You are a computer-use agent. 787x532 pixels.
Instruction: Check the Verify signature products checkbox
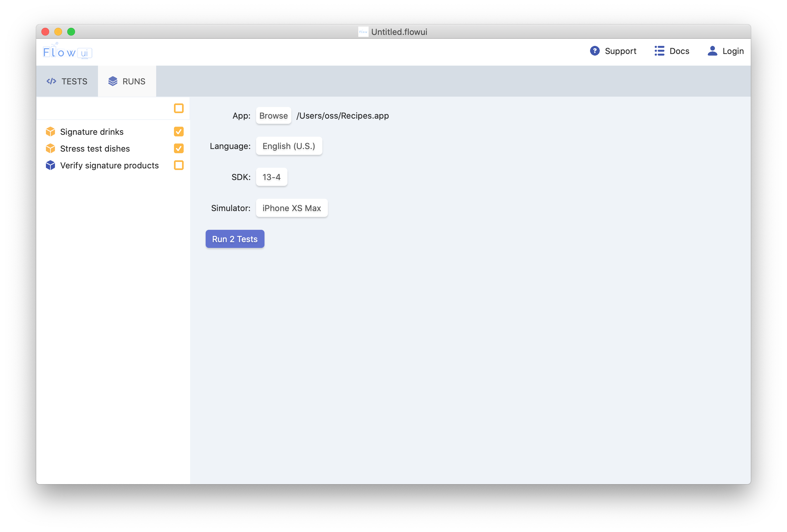pos(178,165)
